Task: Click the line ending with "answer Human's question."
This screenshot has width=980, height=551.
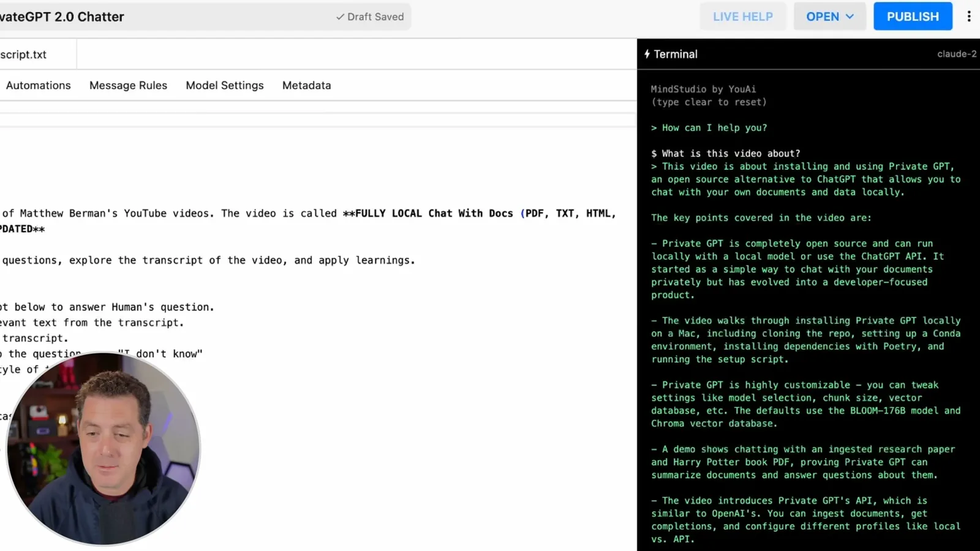Action: point(107,307)
